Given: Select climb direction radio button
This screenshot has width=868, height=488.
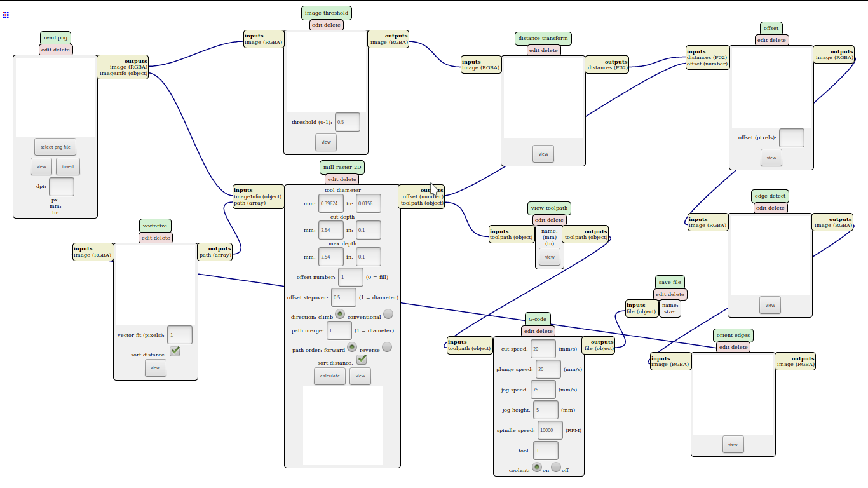Looking at the screenshot, I should click(340, 314).
